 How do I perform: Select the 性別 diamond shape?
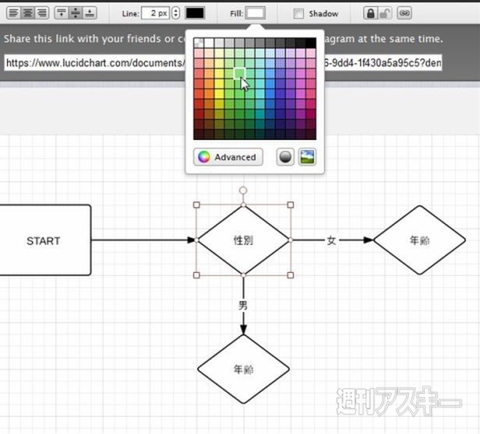click(243, 240)
